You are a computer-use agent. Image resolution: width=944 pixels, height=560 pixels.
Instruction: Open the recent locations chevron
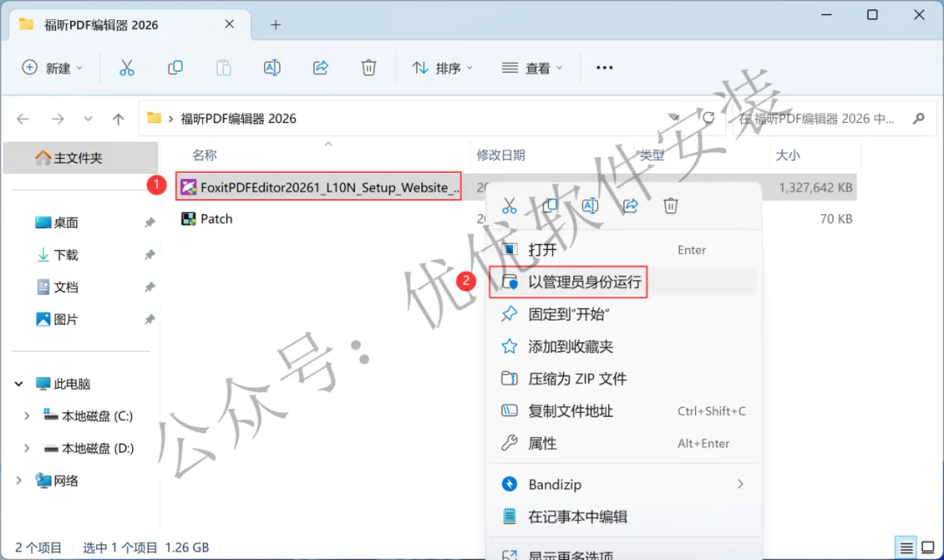(88, 119)
